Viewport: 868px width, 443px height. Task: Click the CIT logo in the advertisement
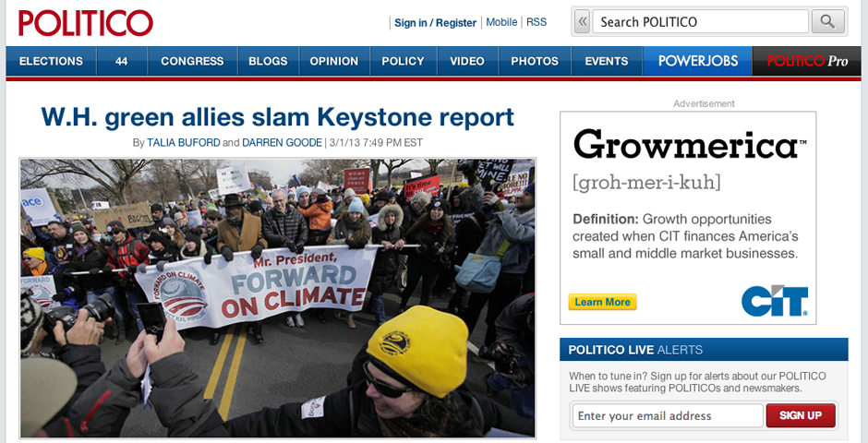[x=775, y=300]
